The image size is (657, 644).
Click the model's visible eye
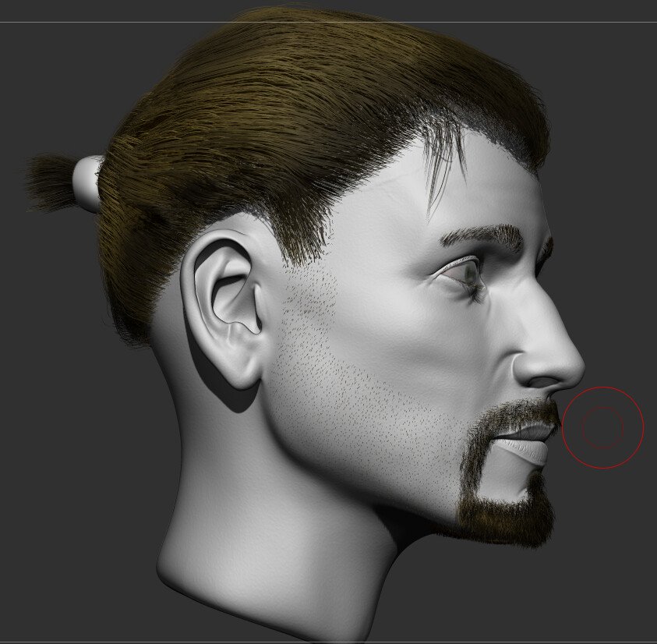tap(468, 273)
